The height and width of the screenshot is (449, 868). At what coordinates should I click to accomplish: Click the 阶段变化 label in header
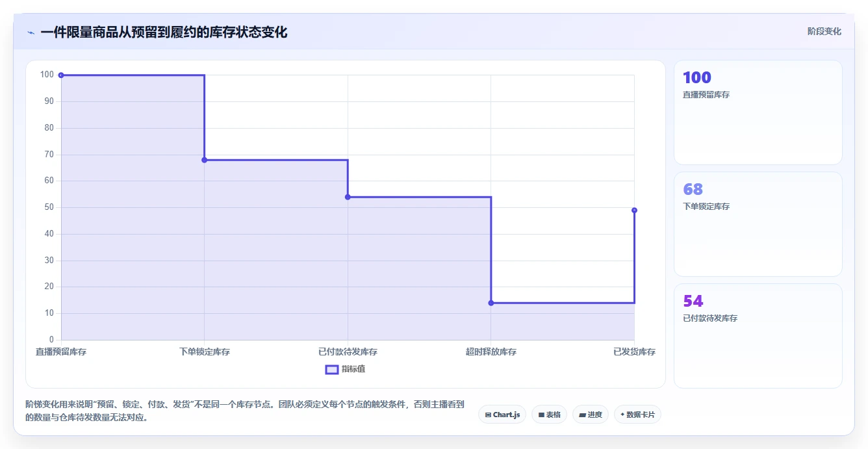[x=824, y=31]
